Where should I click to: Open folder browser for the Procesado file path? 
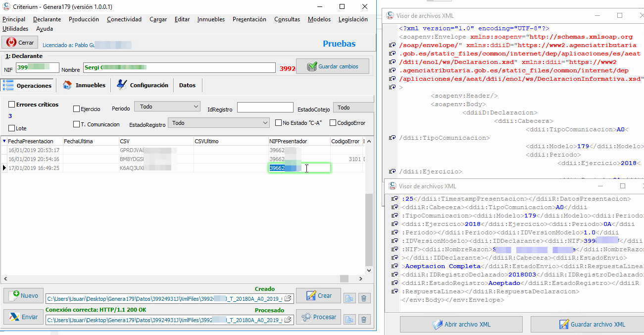[x=288, y=320]
